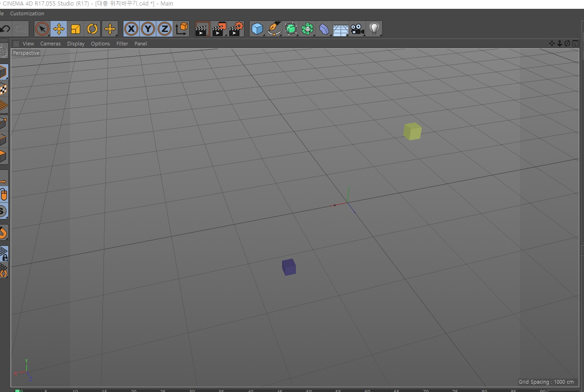Select the spline Pen tool
The width and height of the screenshot is (584, 392).
coord(274,29)
